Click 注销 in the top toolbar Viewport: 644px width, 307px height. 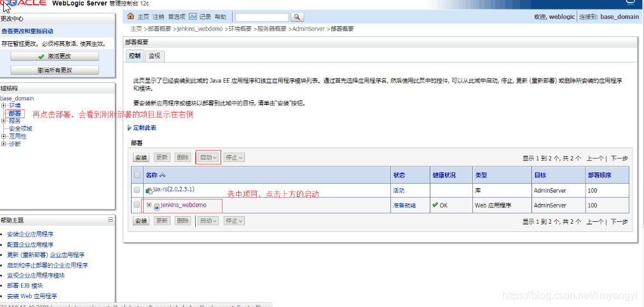[158, 17]
